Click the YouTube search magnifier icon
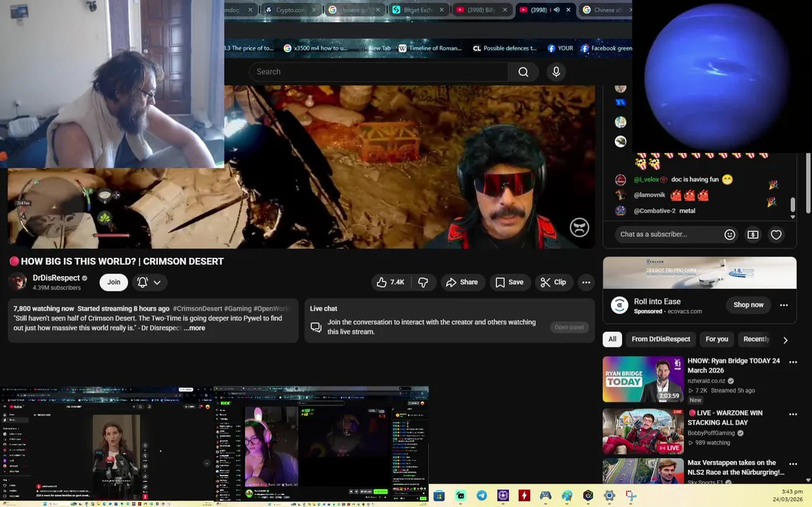812x507 pixels. 523,72
